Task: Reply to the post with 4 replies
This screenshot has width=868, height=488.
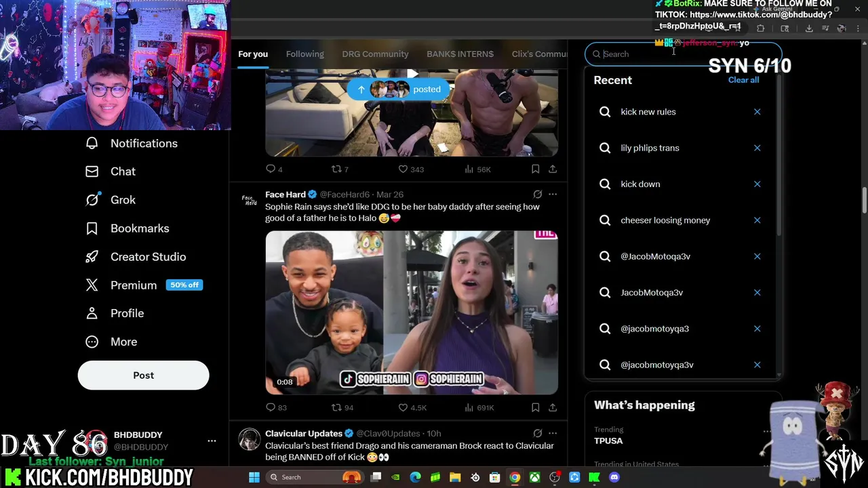Action: coord(275,169)
